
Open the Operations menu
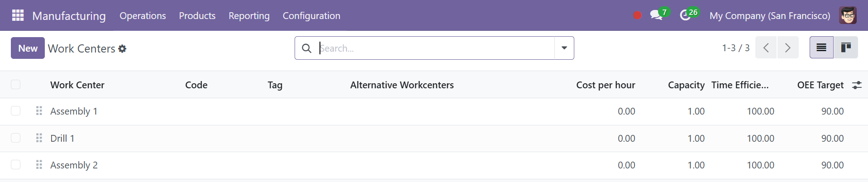(143, 15)
